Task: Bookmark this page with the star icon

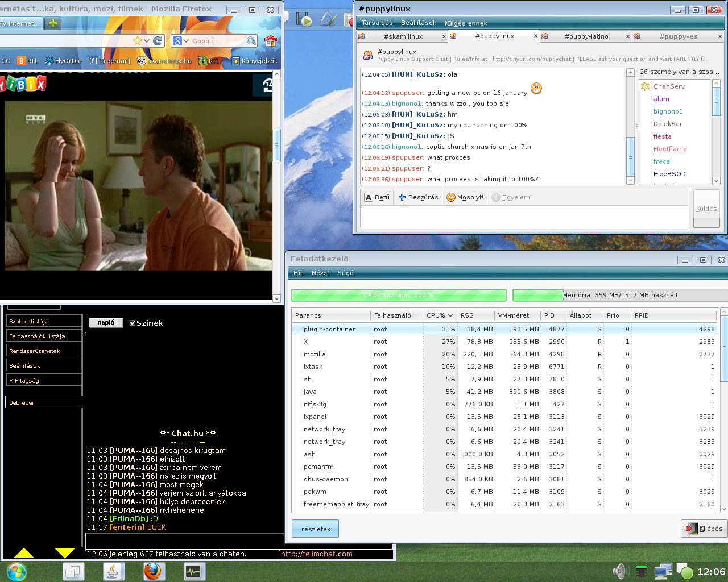Action: pos(138,41)
